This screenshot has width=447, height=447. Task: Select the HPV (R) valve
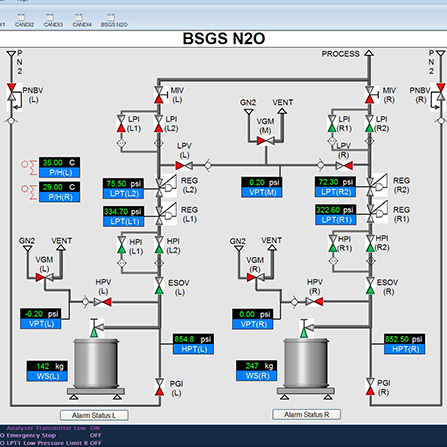coord(314,302)
